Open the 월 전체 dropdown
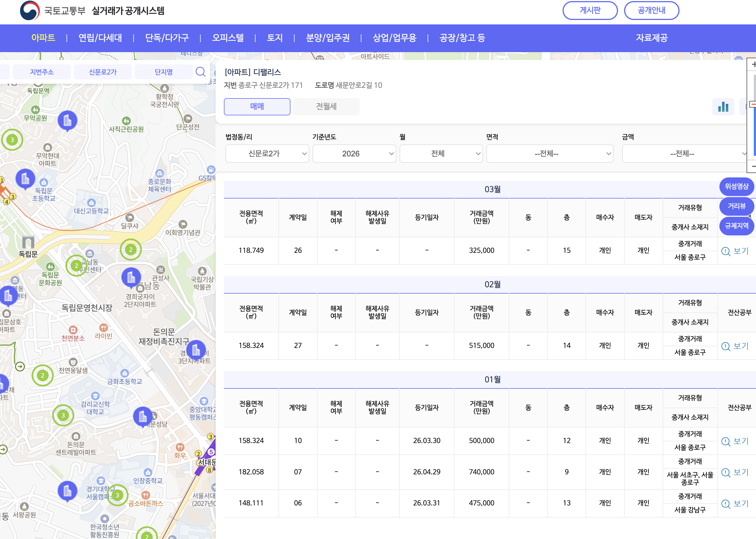This screenshot has width=756, height=539. [x=441, y=154]
